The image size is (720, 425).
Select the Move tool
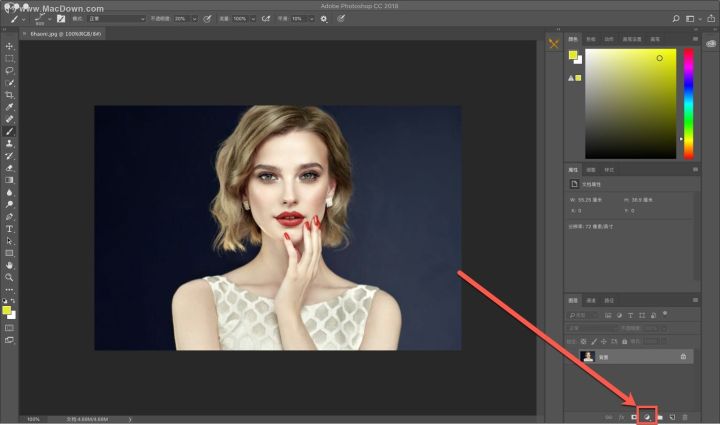click(9, 46)
